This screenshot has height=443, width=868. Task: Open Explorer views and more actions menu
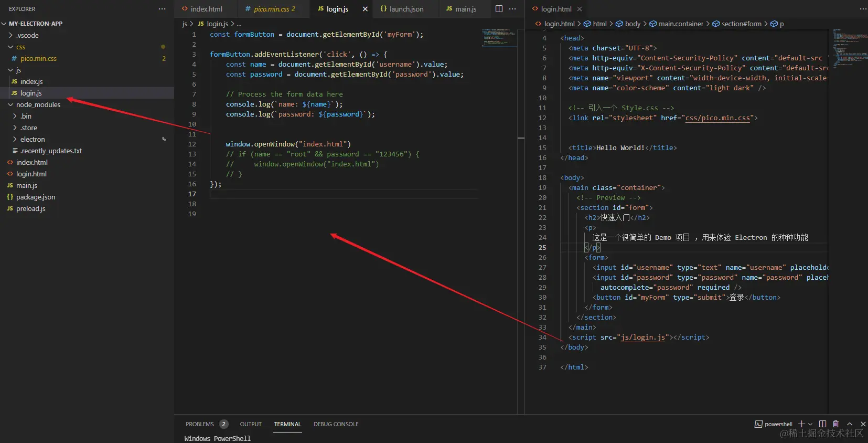(162, 9)
